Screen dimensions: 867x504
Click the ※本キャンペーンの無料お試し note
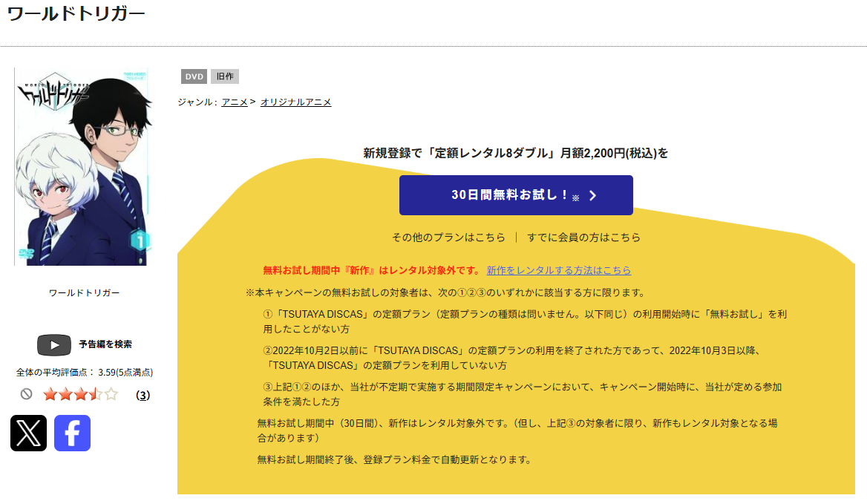click(x=446, y=292)
